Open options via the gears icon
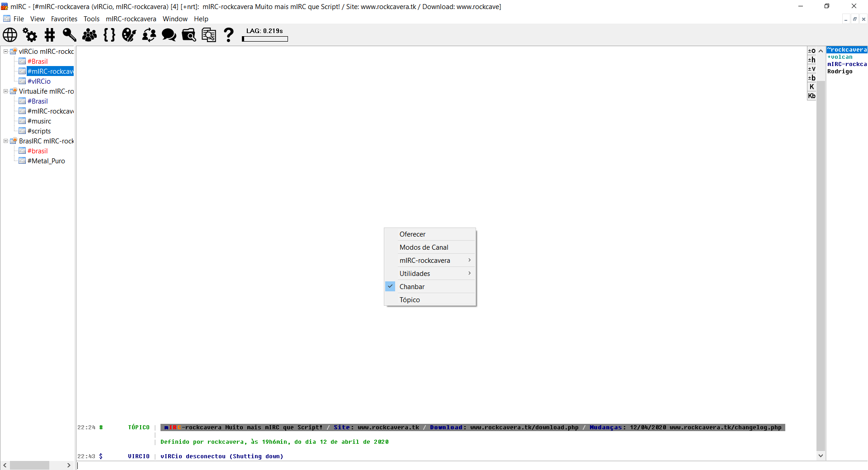Viewport: 868px width, 470px height. coord(30,35)
